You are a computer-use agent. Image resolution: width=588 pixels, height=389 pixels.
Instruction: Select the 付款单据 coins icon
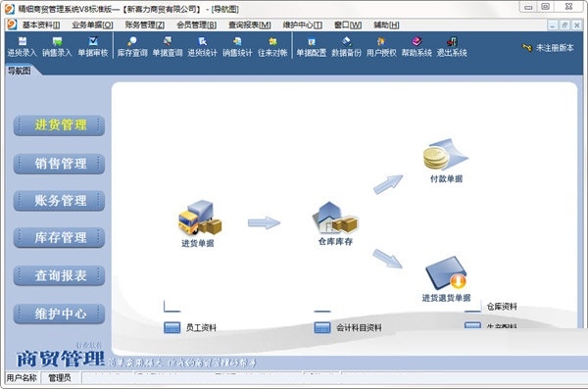coord(446,155)
